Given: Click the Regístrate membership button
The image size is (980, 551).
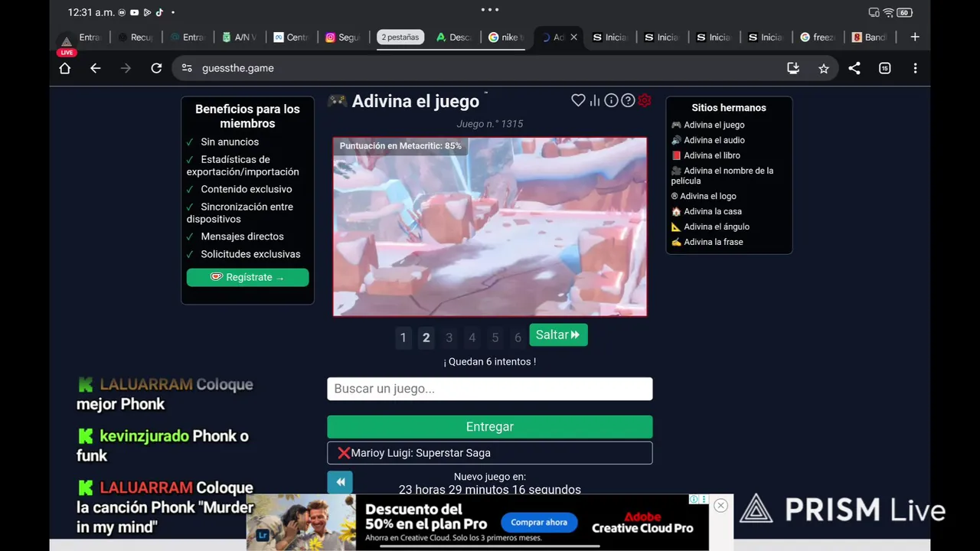Looking at the screenshot, I should 247,277.
